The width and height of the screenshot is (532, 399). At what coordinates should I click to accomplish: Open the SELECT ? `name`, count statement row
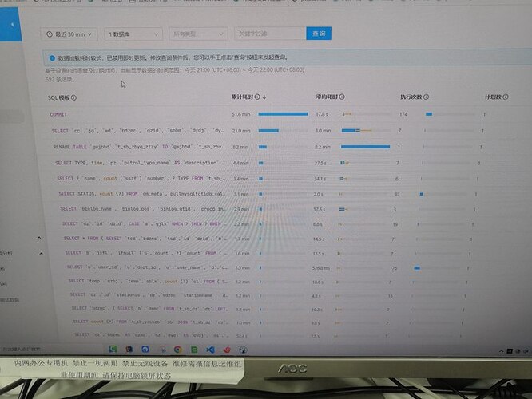[x=141, y=178]
